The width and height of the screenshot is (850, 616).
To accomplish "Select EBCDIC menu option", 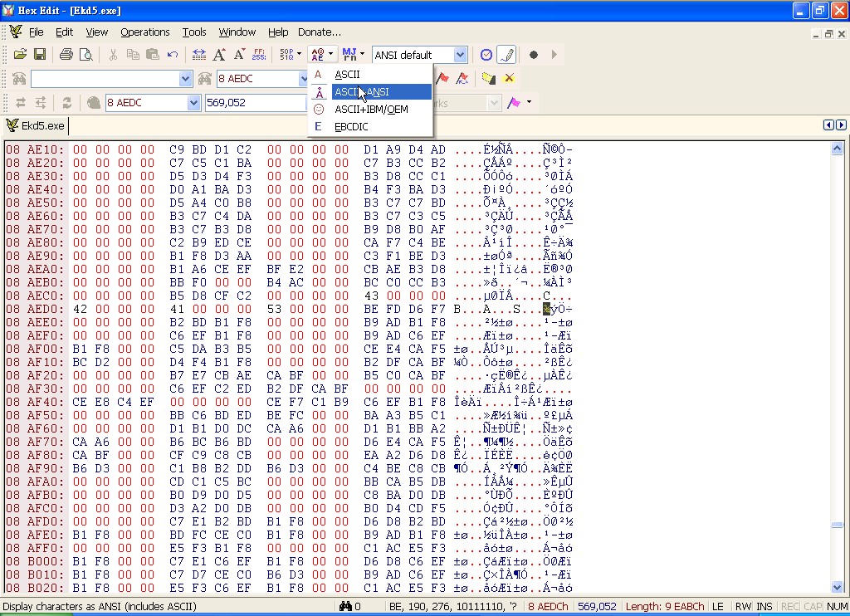I will (x=371, y=126).
